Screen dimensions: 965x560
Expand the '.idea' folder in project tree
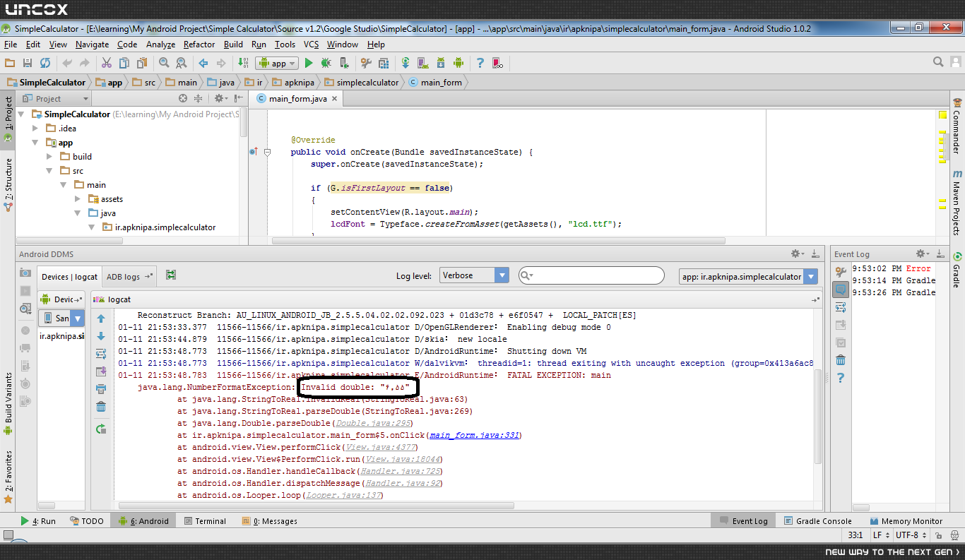point(36,129)
